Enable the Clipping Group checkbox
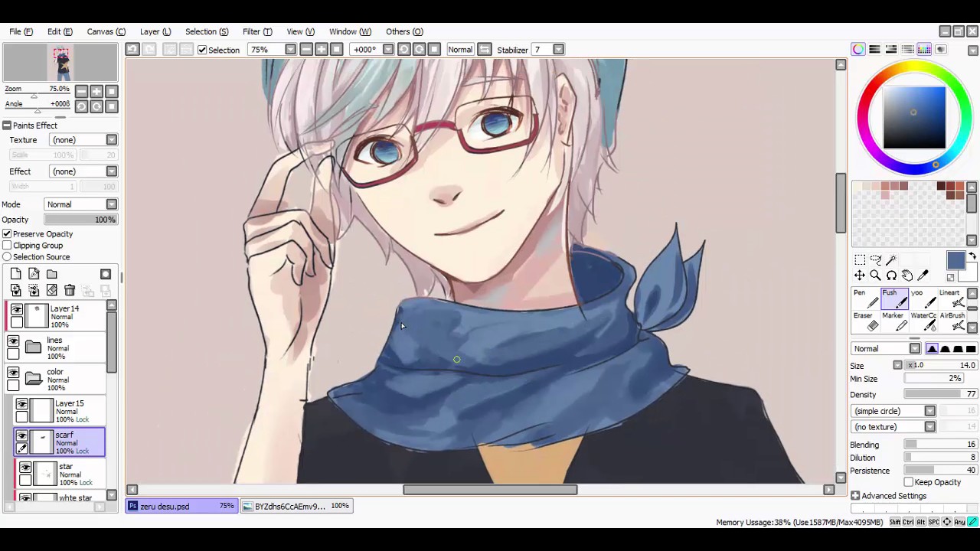Screen dimensions: 980x551 7,245
